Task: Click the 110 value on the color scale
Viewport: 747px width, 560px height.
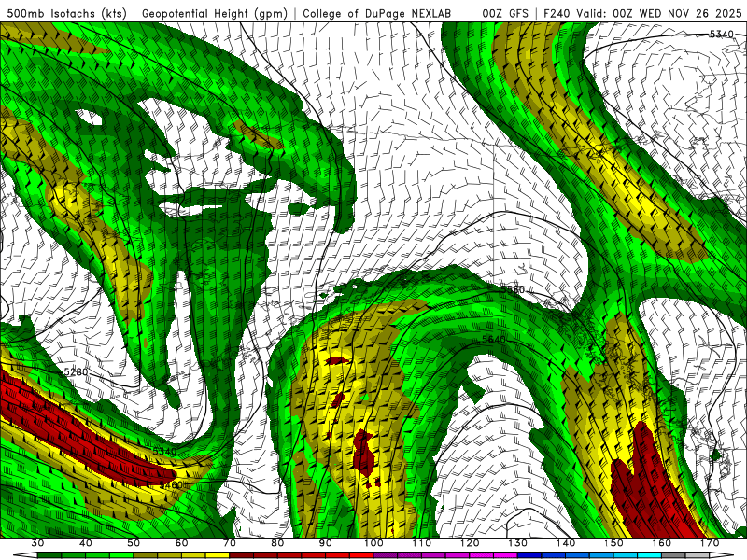Action: [x=422, y=543]
